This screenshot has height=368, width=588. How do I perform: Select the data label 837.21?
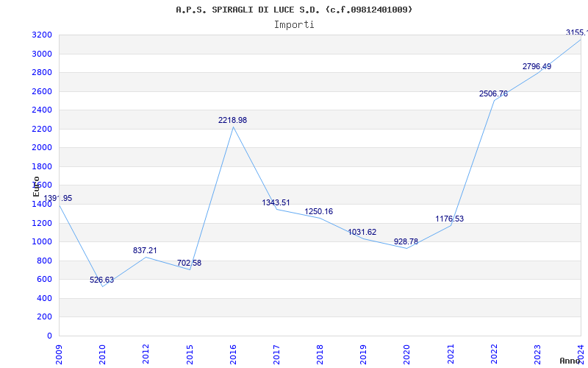tap(145, 250)
